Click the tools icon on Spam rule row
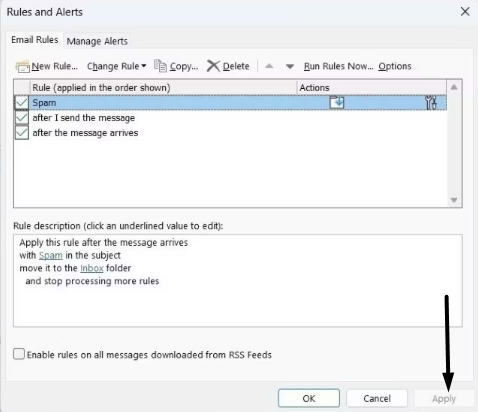Screen dimensions: 478x412 (x=431, y=102)
